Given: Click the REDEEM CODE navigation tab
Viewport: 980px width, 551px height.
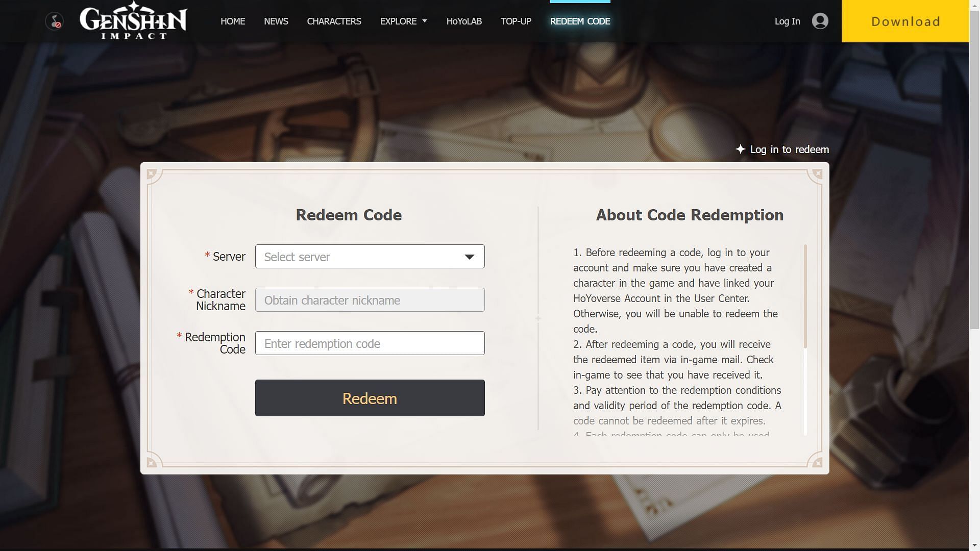Looking at the screenshot, I should (580, 21).
